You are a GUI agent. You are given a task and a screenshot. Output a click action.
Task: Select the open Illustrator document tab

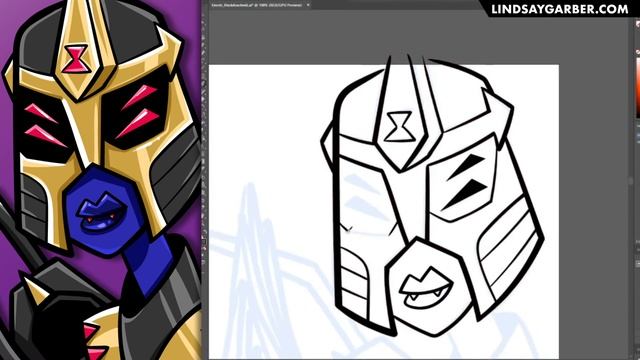(260, 5)
